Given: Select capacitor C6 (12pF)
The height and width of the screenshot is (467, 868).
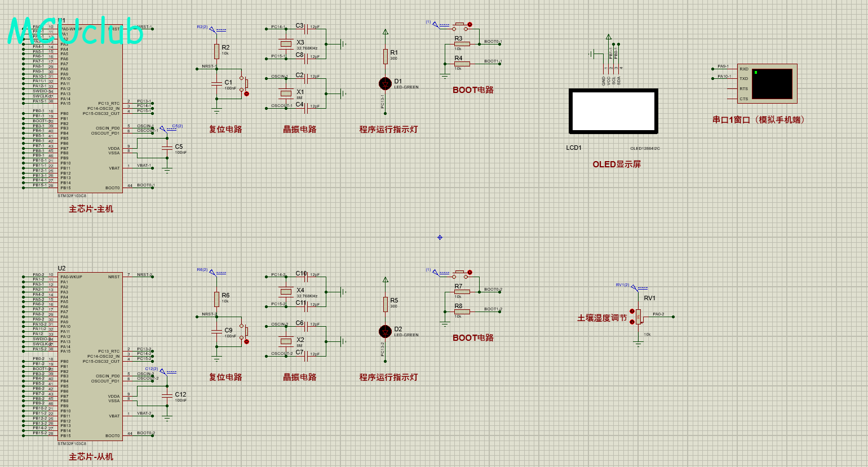Looking at the screenshot, I should [x=305, y=326].
